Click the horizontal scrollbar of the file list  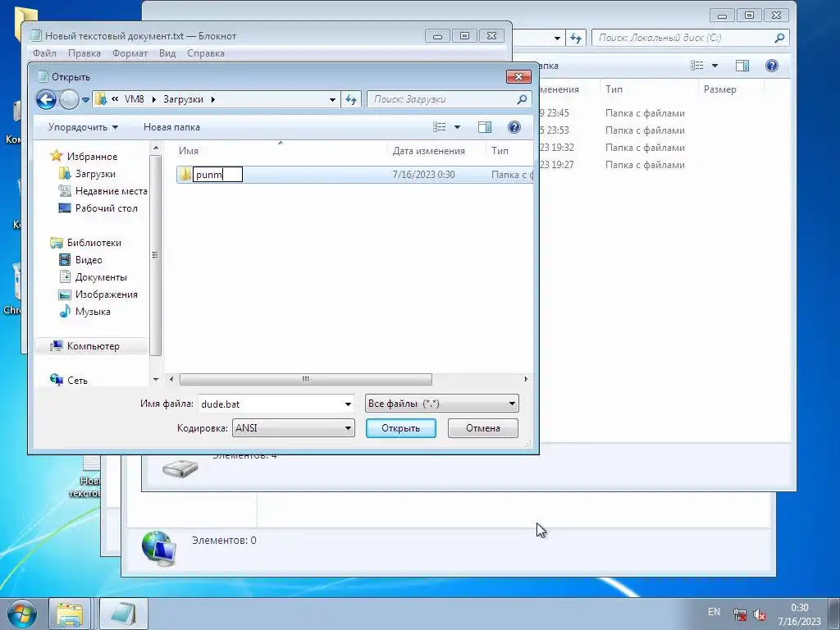click(305, 379)
